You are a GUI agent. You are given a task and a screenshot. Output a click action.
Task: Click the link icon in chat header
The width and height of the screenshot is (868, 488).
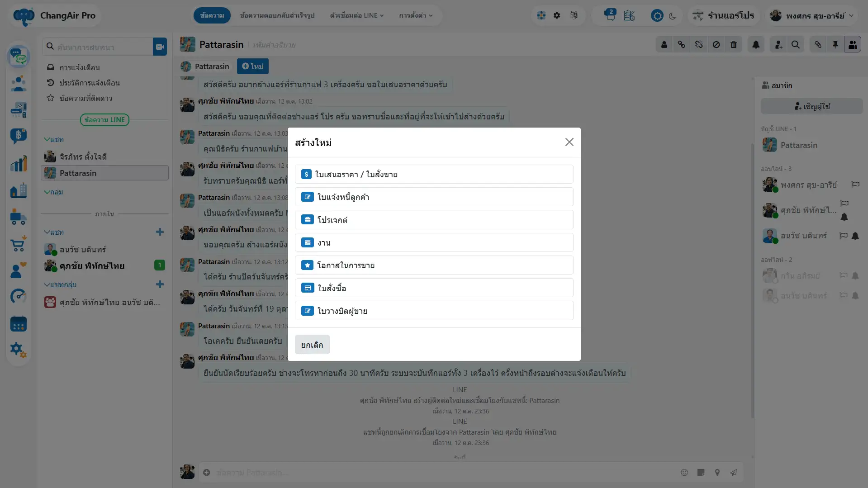point(681,44)
